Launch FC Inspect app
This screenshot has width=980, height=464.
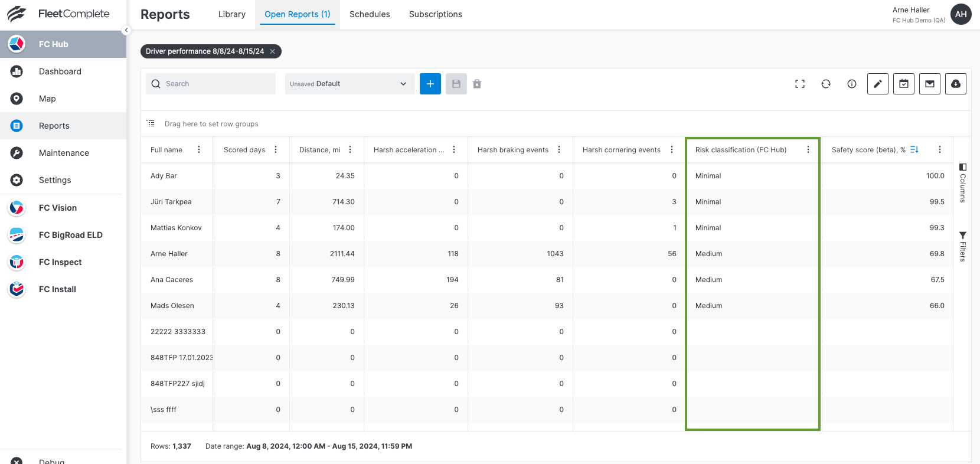pos(63,262)
